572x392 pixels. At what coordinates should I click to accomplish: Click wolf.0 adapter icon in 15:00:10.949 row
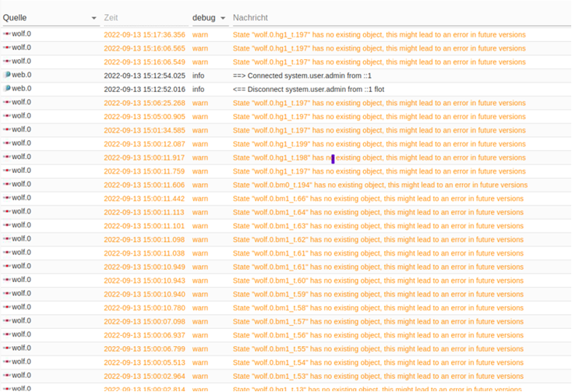point(6,267)
